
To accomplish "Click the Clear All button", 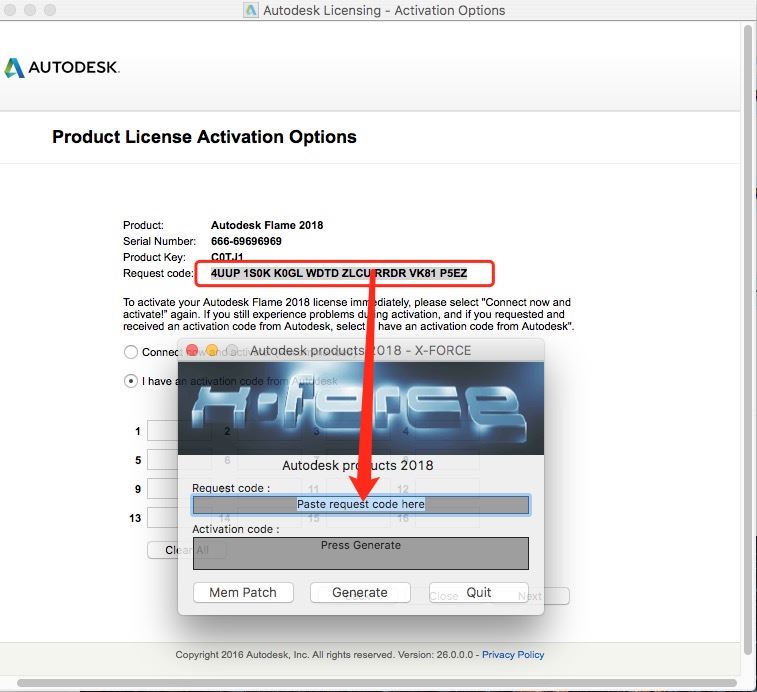I will tap(186, 550).
